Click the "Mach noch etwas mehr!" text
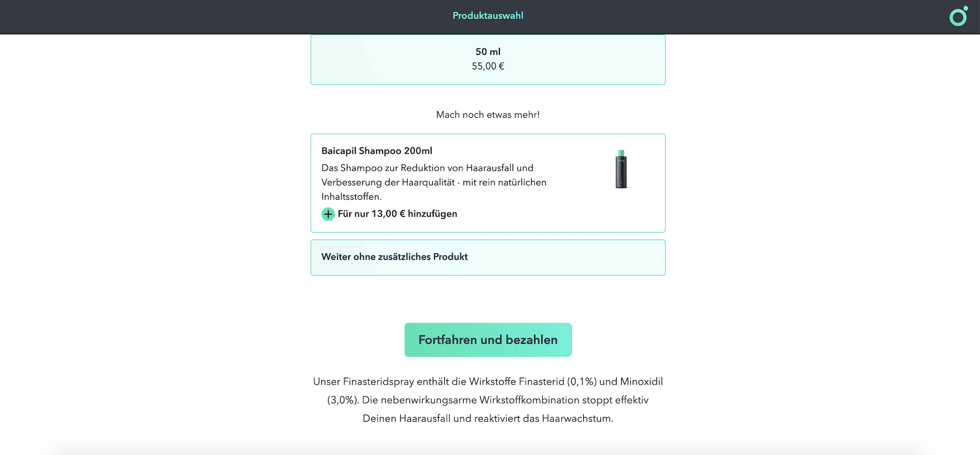Viewport: 980px width, 455px height. 488,115
